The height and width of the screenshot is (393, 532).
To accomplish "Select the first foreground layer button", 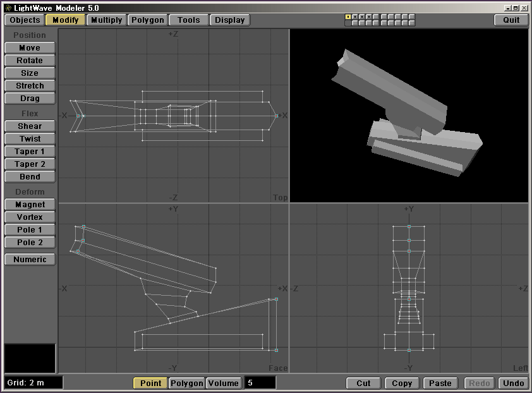I will tap(348, 17).
